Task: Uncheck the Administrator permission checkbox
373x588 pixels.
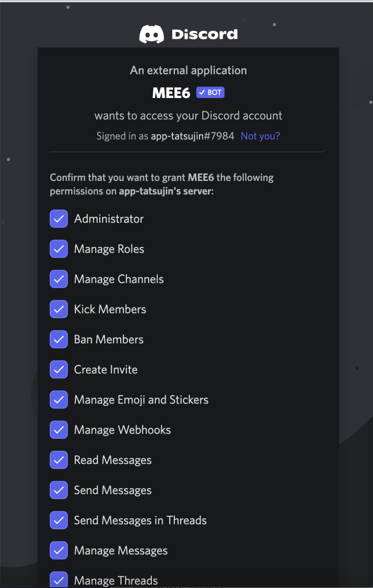Action: tap(59, 219)
